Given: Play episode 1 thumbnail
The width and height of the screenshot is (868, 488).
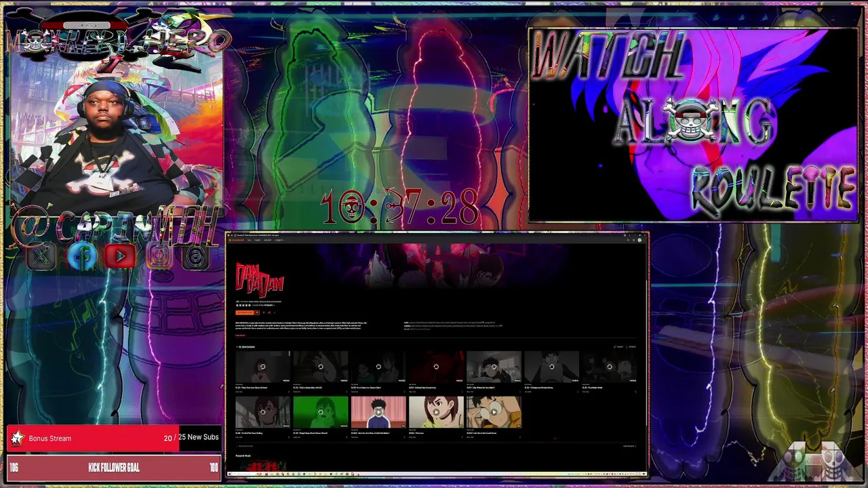Looking at the screenshot, I should (x=263, y=367).
